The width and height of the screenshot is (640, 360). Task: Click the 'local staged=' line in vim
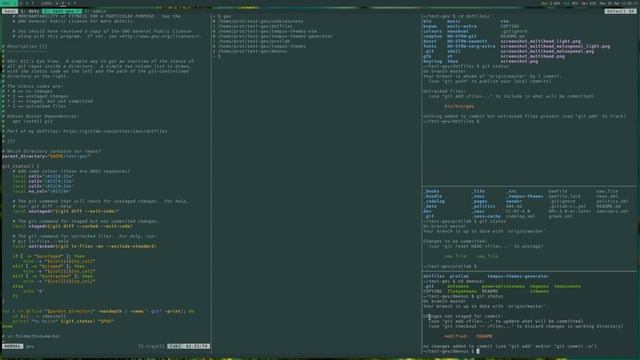tap(72, 226)
